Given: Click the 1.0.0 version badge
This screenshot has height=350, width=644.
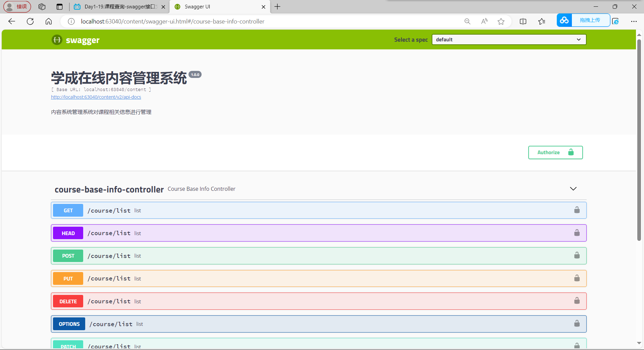Looking at the screenshot, I should [x=195, y=75].
